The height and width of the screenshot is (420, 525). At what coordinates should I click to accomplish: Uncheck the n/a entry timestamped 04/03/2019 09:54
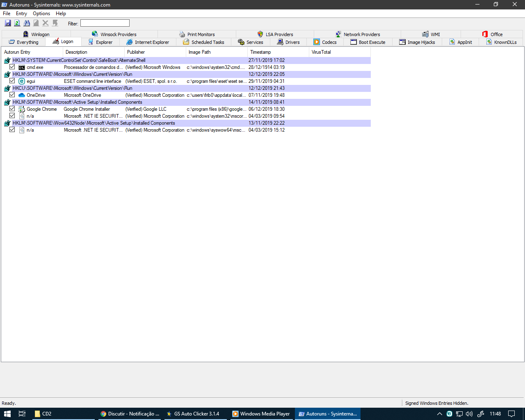pyautogui.click(x=12, y=116)
